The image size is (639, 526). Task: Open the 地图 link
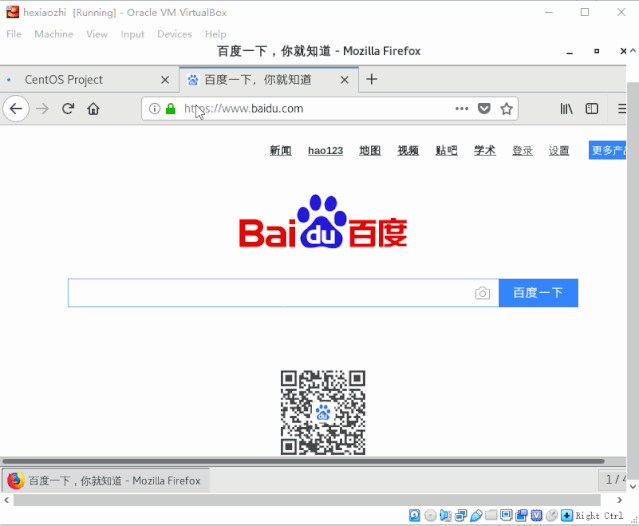(370, 150)
